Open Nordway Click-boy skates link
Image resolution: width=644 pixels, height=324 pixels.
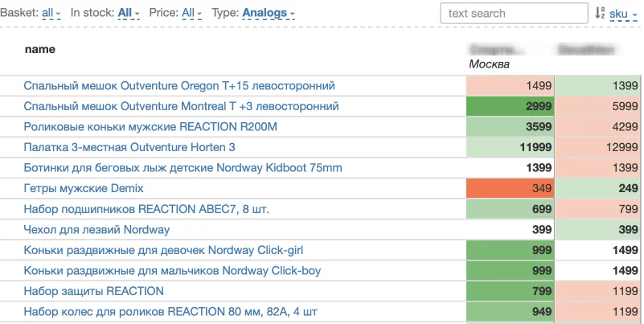tap(172, 271)
